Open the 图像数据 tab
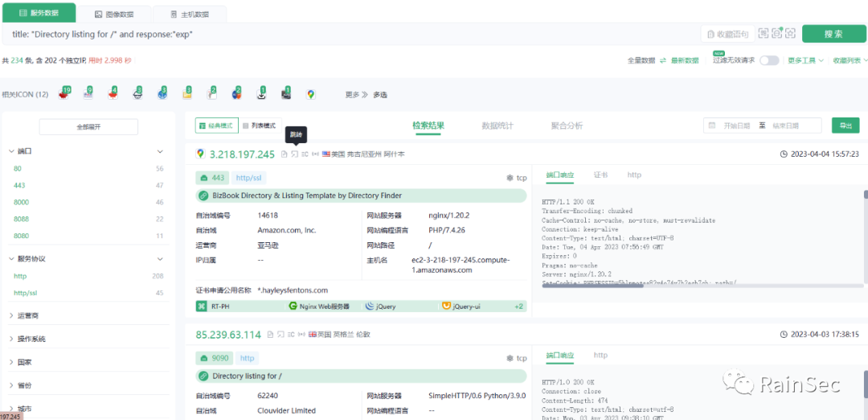Screen dimensions: 868x420 (x=114, y=14)
